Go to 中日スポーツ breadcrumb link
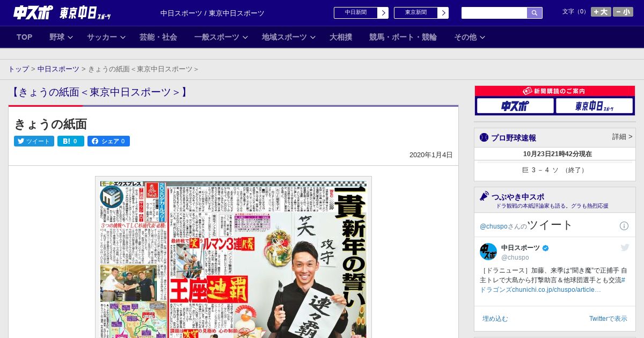 pyautogui.click(x=58, y=69)
